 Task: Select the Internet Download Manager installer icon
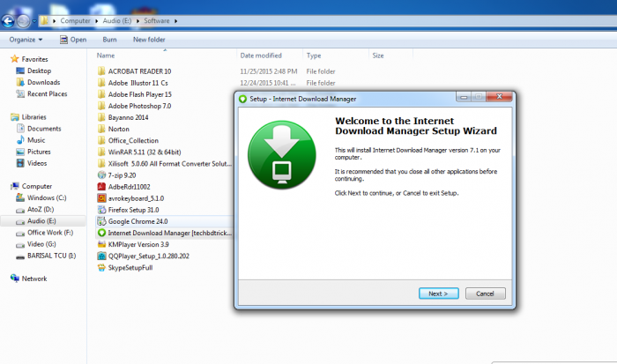tap(101, 233)
